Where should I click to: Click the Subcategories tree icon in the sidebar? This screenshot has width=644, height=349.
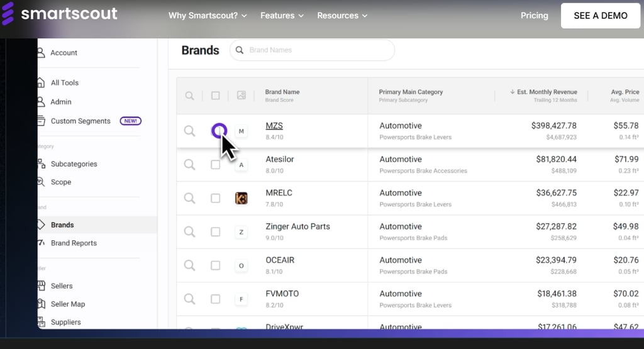[x=41, y=164]
